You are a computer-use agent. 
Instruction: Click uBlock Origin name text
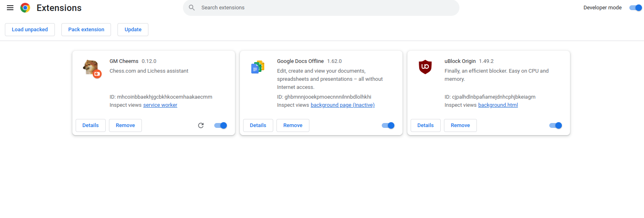point(460,61)
